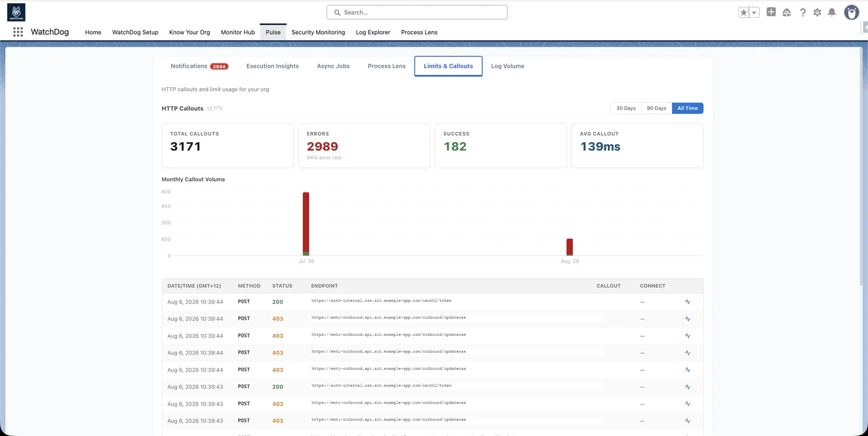The height and width of the screenshot is (436, 868).
Task: Open the Monitor Hub nav tab
Action: point(238,32)
